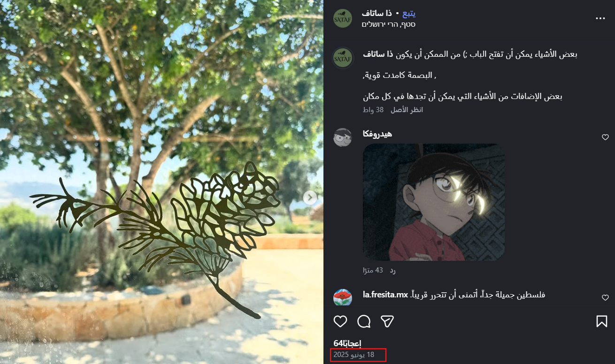Open the three-dots more options menu
615x364 pixels.
click(600, 18)
